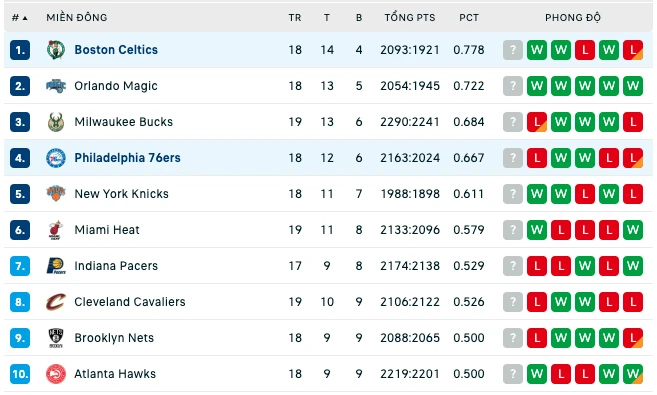Screen dimensions: 657x395
Task: Select the Brooklyn Nets shield logo
Action: 56,338
